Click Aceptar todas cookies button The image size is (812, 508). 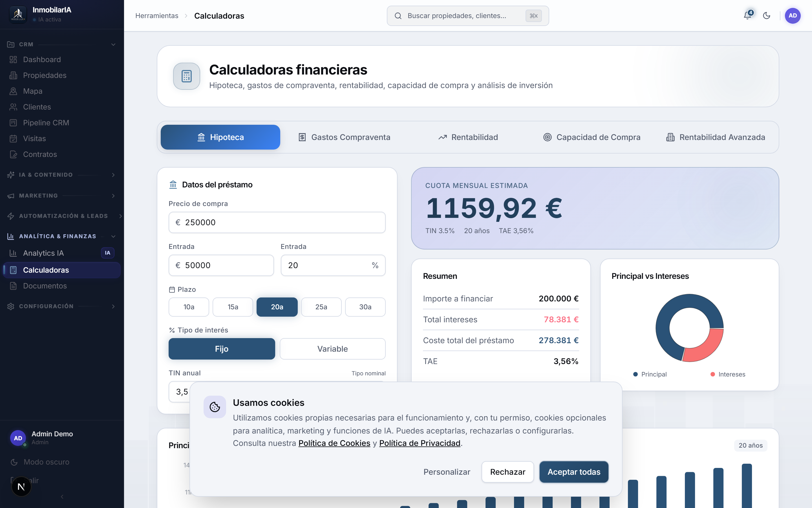pos(574,472)
